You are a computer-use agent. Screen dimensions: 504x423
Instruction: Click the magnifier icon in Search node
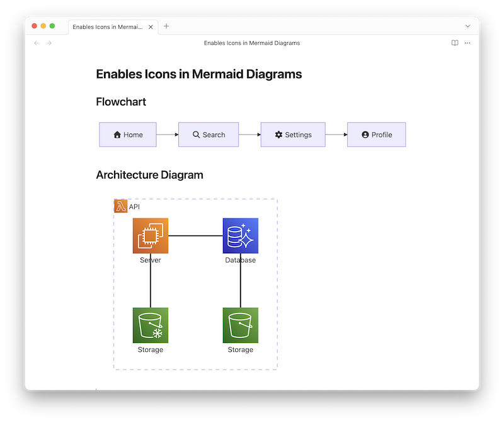196,135
